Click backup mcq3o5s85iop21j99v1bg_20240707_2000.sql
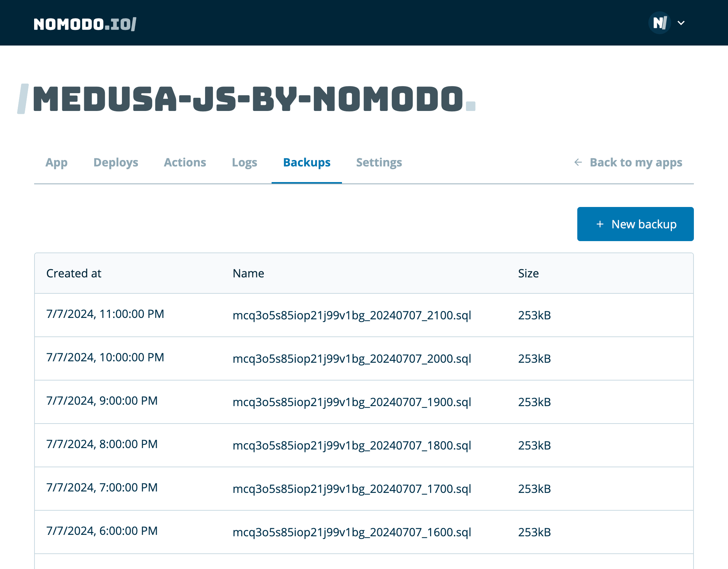This screenshot has height=569, width=728. pyautogui.click(x=352, y=359)
